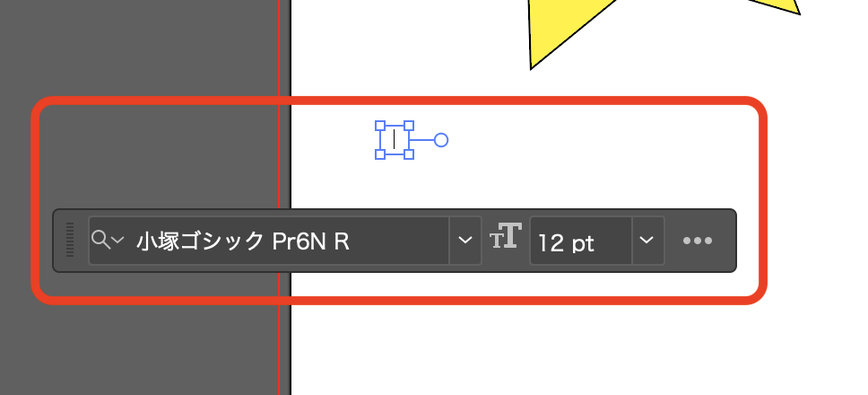Click the task bar gripper handle

[x=70, y=240]
